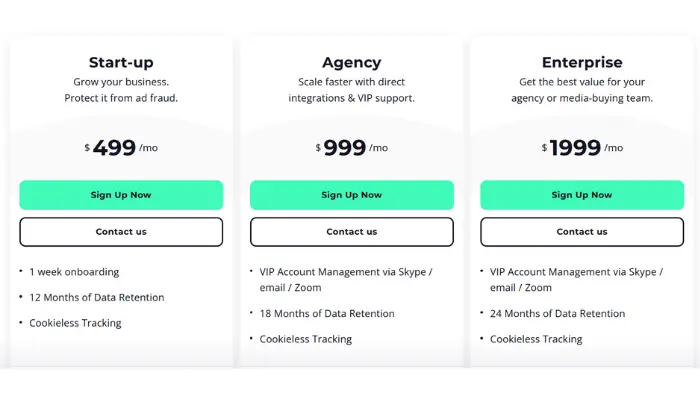Click Cookieless Tracking in Start-up list
700x400 pixels.
click(75, 323)
